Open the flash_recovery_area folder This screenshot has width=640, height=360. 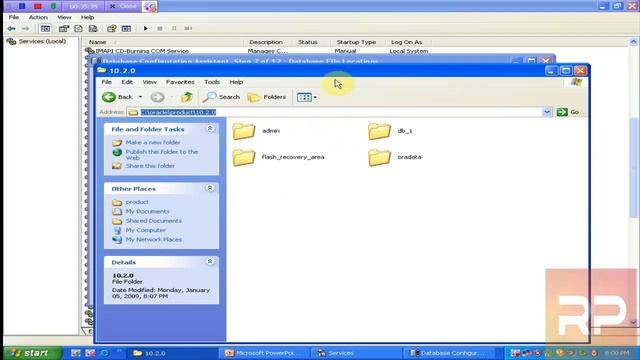(x=278, y=157)
